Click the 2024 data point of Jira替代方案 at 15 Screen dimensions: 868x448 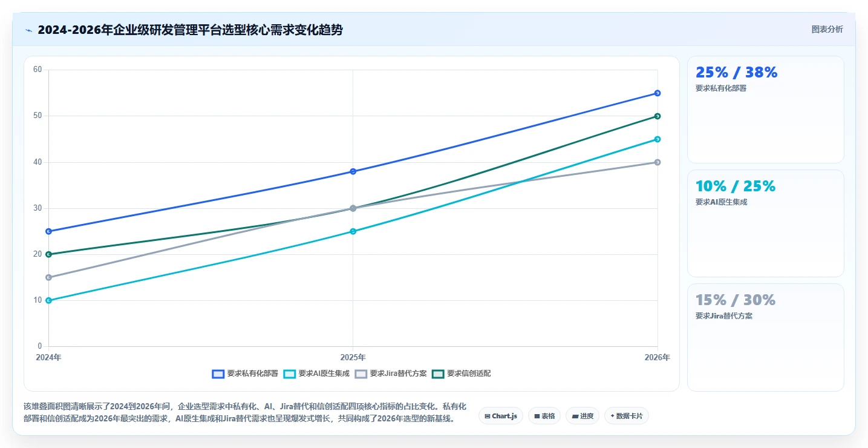point(48,277)
